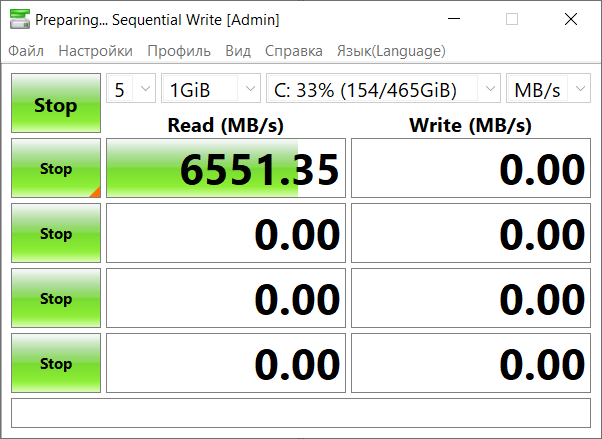This screenshot has height=439, width=602.
Task: Click the read result 6551.35
Action: pos(226,168)
